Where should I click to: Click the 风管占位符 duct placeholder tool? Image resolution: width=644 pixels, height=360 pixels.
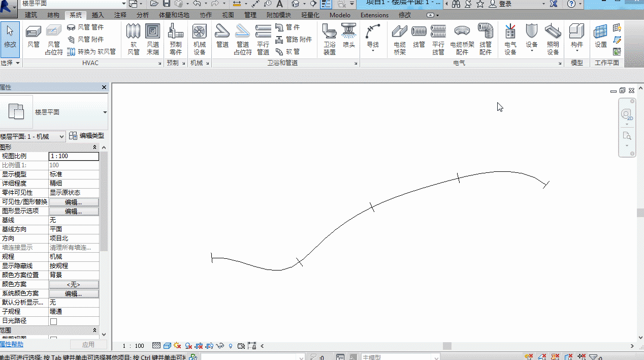[54, 39]
